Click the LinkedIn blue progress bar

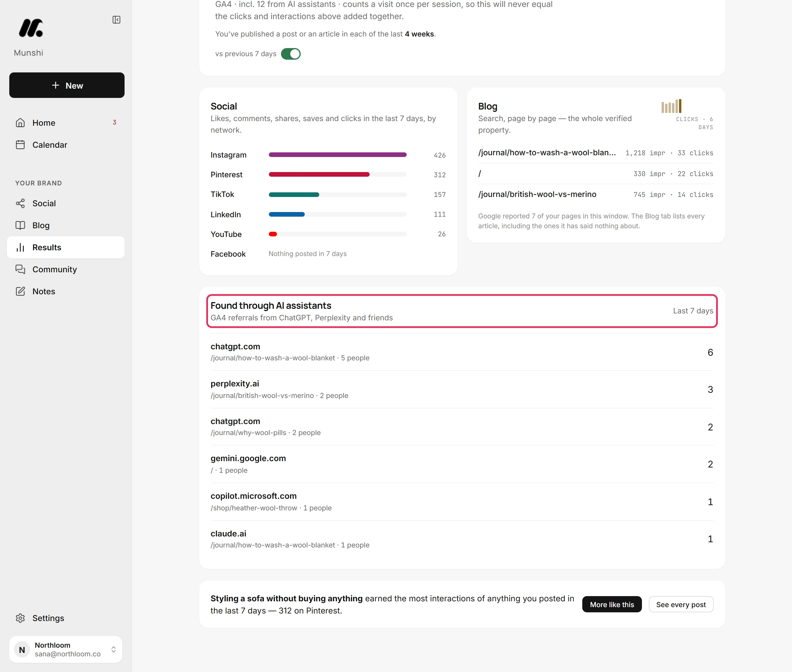click(286, 214)
